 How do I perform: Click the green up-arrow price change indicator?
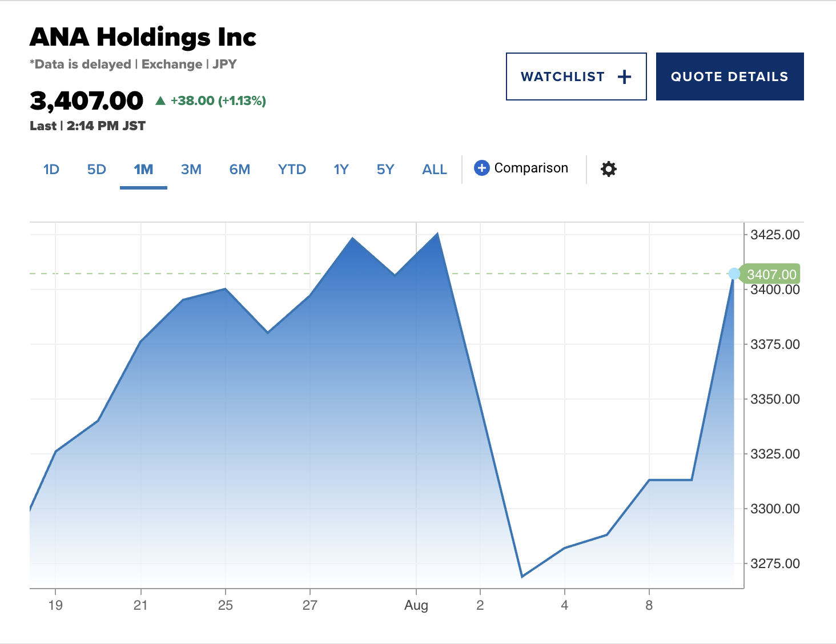160,101
